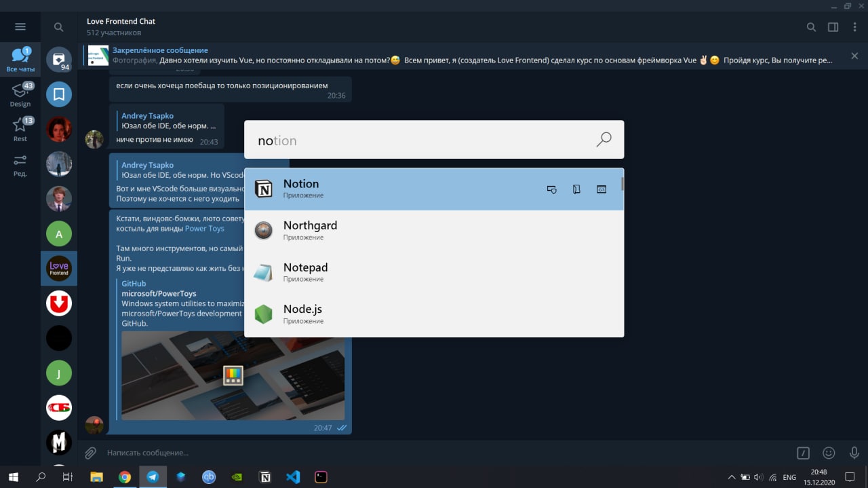The image size is (868, 488).
Task: Switch the ENG input language
Action: pyautogui.click(x=789, y=478)
